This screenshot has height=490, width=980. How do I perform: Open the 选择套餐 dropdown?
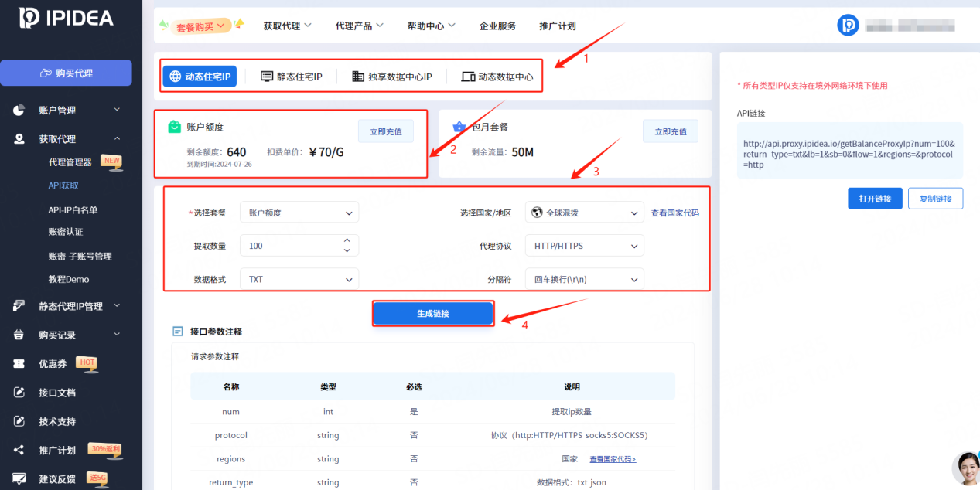point(299,213)
